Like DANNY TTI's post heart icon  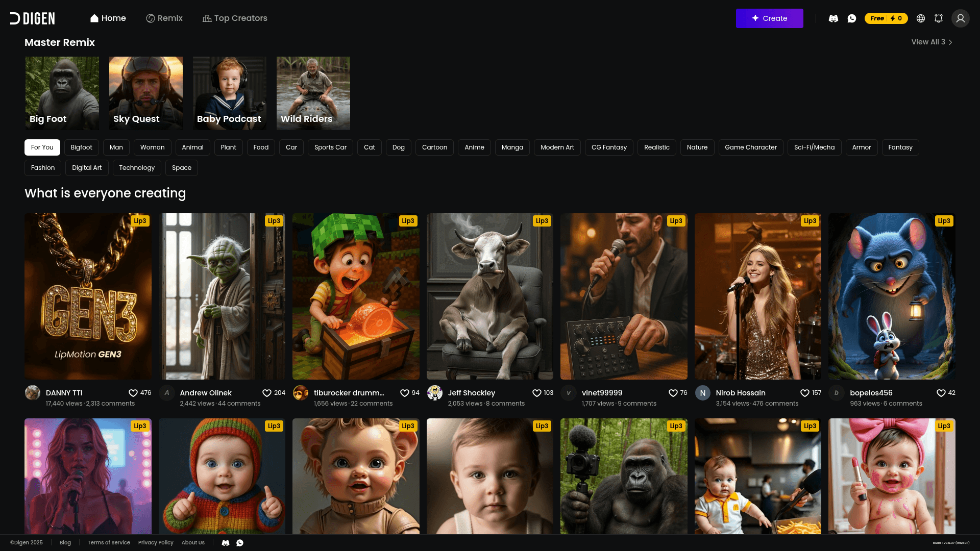pyautogui.click(x=133, y=393)
